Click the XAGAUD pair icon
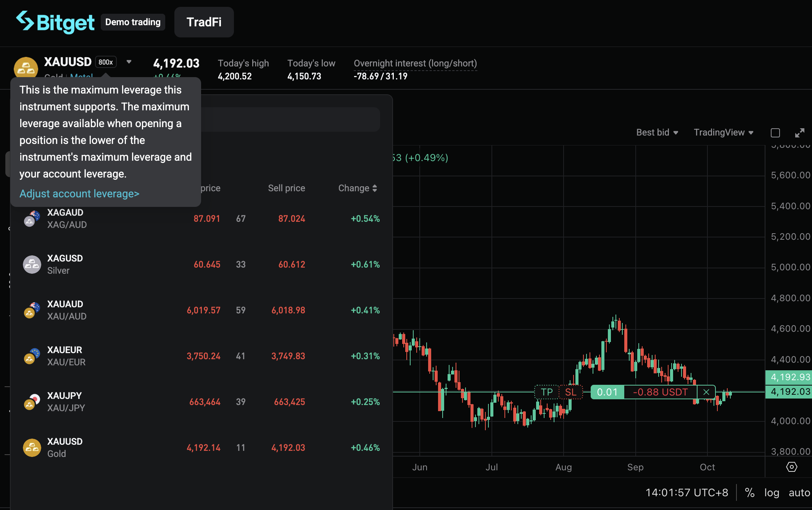 (32, 218)
